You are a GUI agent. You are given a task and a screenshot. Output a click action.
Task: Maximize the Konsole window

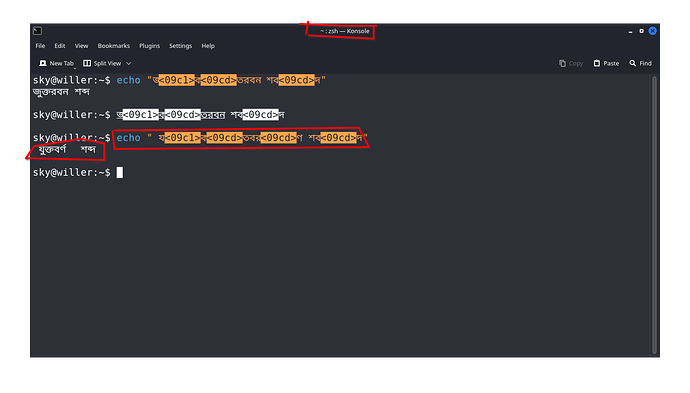tap(642, 31)
